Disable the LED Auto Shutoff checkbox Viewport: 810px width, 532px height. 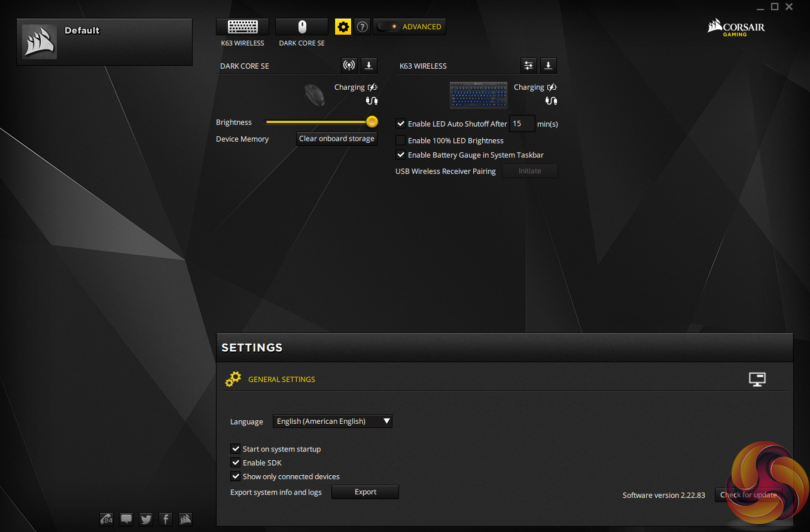(x=401, y=124)
